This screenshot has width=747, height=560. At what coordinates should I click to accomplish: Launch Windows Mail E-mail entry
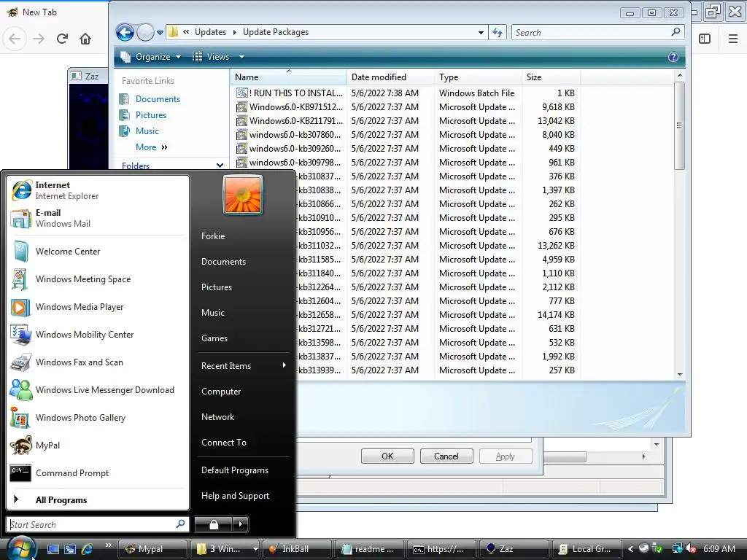pos(98,218)
